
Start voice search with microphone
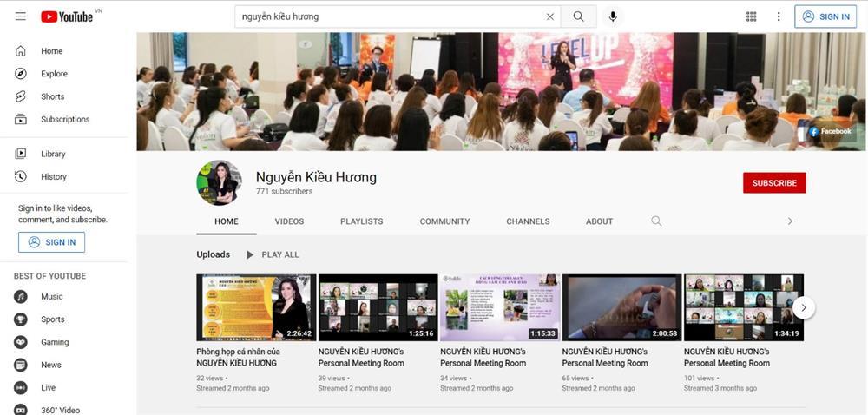[x=612, y=16]
